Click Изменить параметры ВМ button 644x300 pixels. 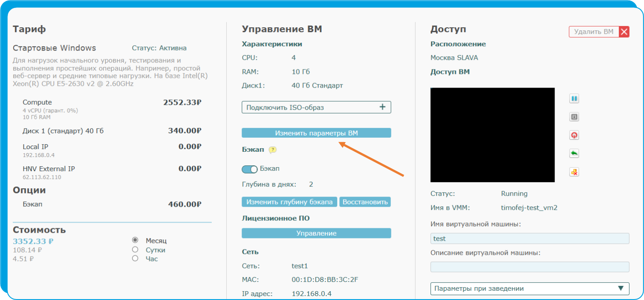[316, 133]
